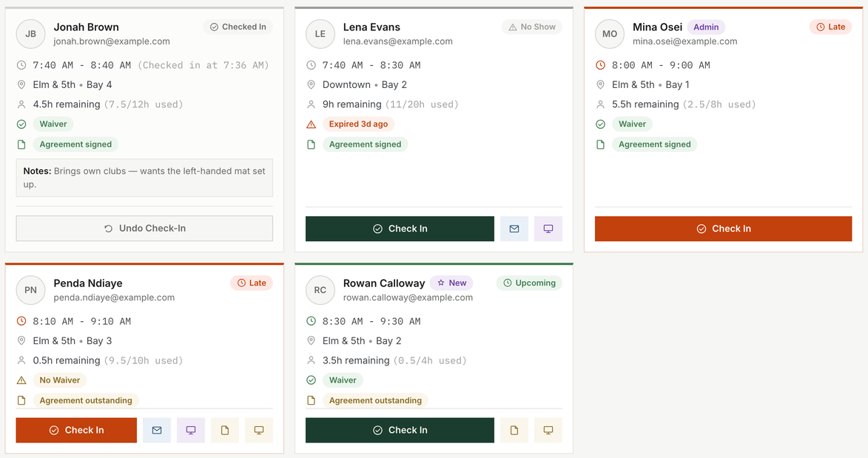868x458 pixels.
Task: Click the email lena.evans@example.com
Action: click(x=398, y=41)
